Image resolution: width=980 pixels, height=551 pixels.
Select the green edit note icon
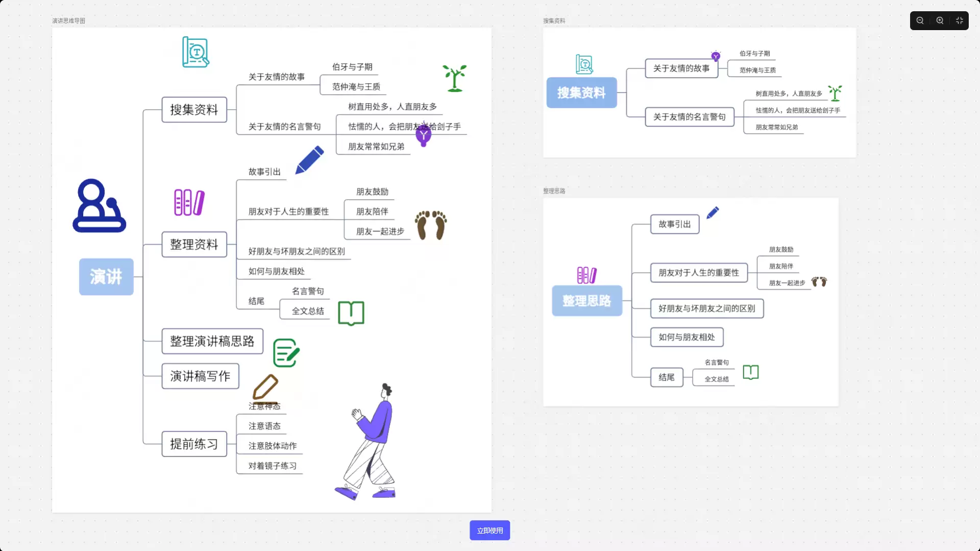pos(286,353)
